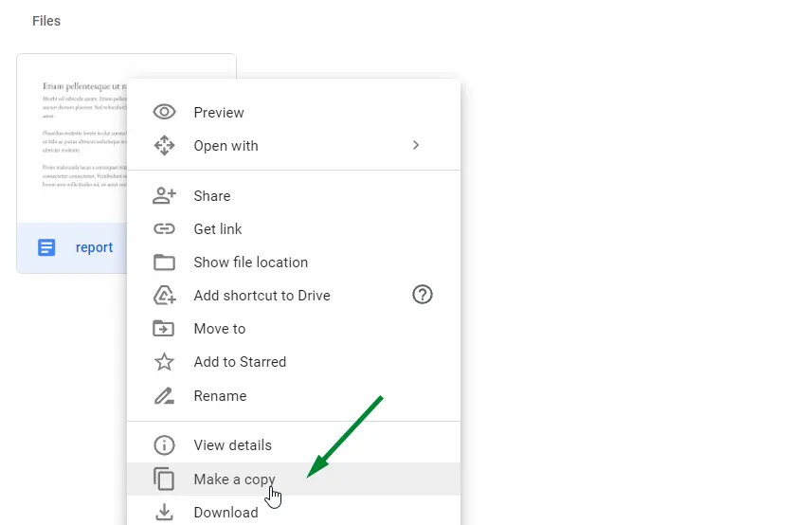Select Add to Starred entry
This screenshot has width=812, height=525.
pos(294,361)
